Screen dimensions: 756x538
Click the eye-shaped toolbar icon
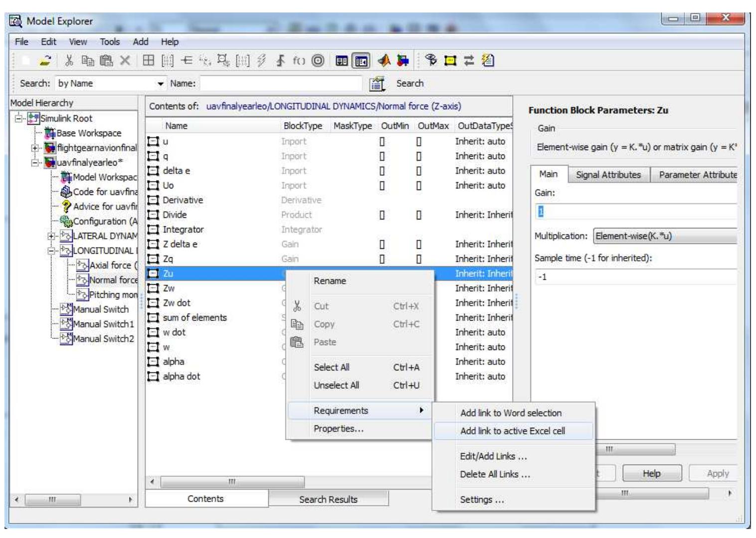pos(431,61)
